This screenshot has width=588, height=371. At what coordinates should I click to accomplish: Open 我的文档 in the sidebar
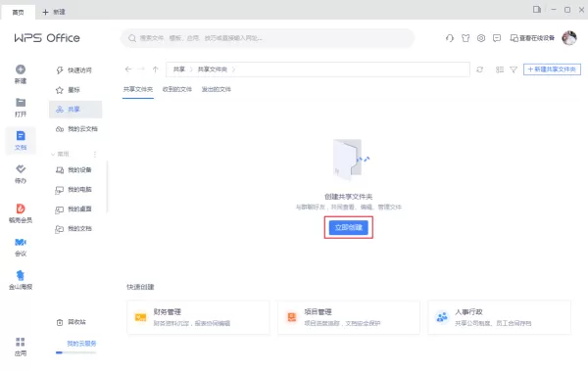click(x=75, y=228)
